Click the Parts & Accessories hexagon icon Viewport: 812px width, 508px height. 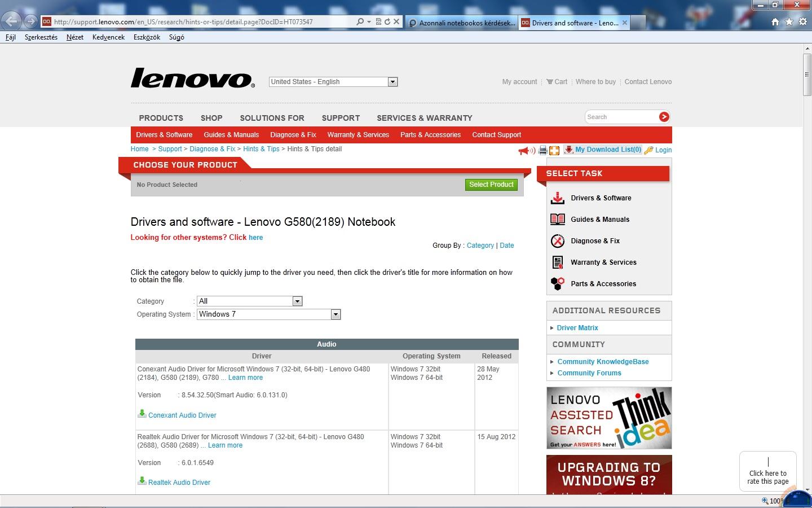(x=558, y=283)
